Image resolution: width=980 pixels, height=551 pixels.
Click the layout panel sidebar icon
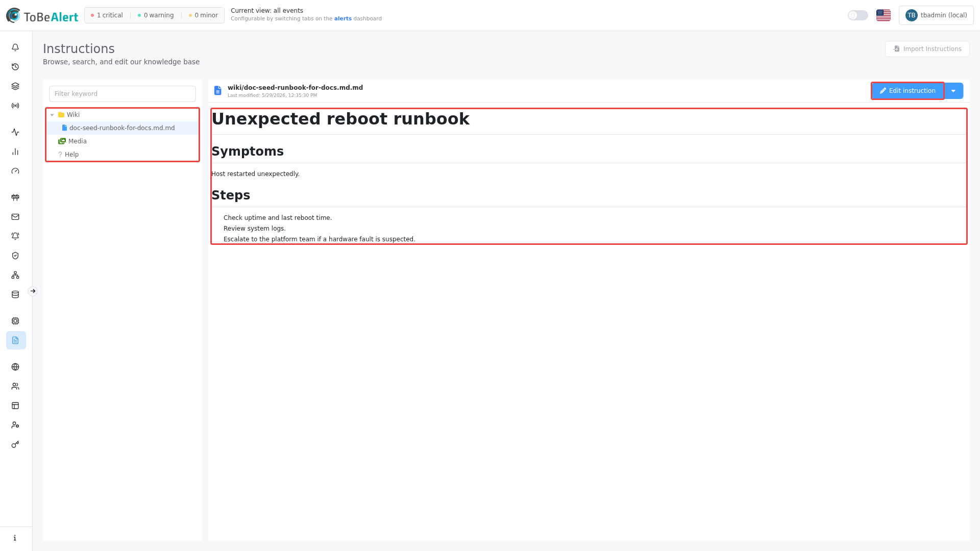[x=15, y=406]
